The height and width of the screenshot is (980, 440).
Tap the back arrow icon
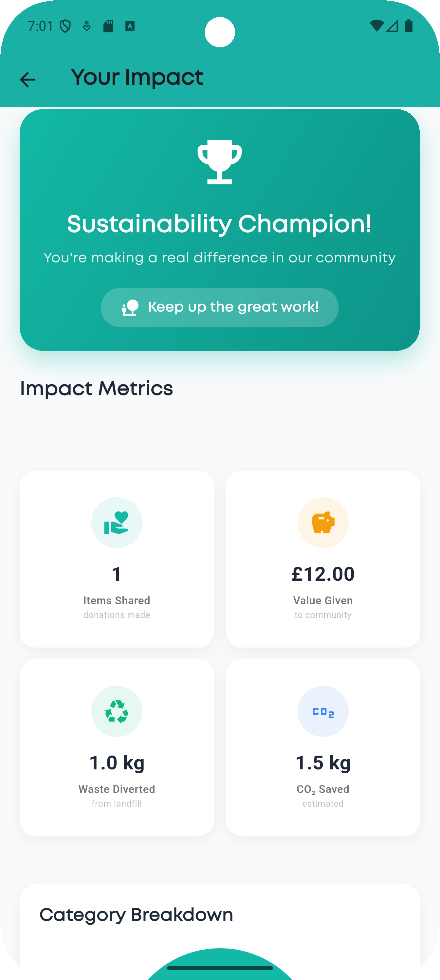point(27,80)
